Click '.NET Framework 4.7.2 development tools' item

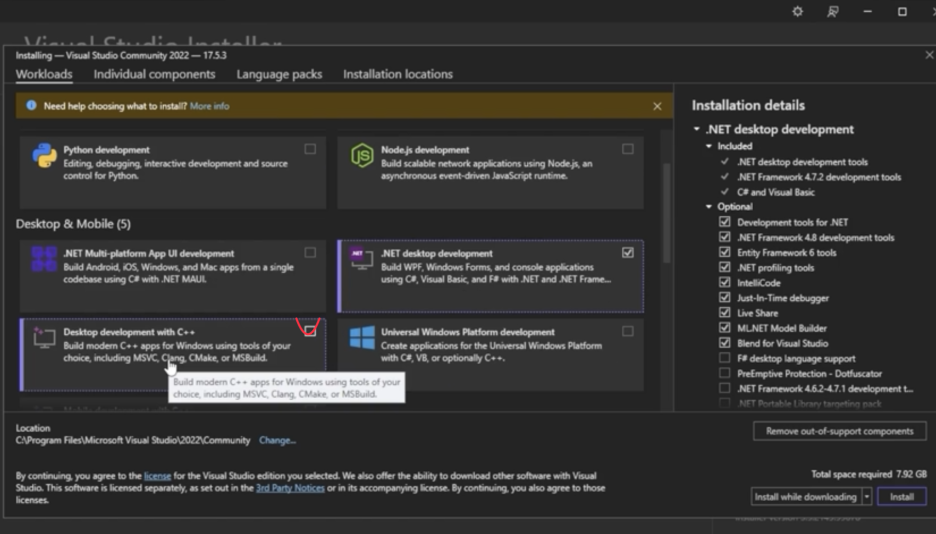tap(819, 177)
